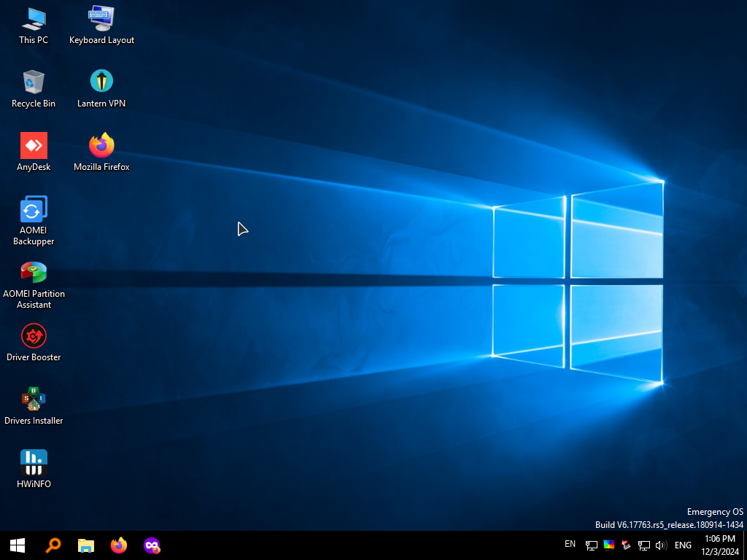747x560 pixels.
Task: Launch the Drivers Installer tool
Action: [x=34, y=399]
